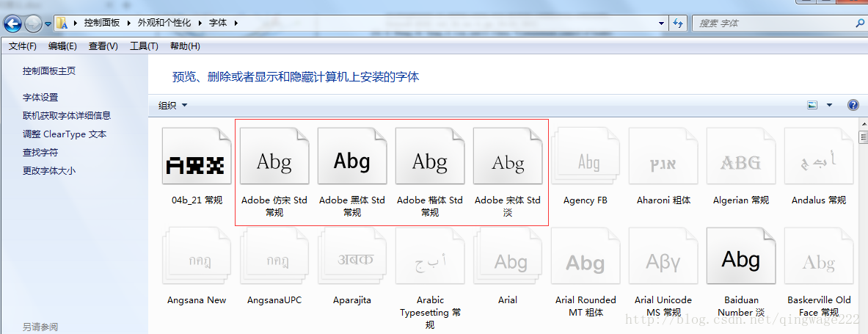Image resolution: width=868 pixels, height=334 pixels.
Task: Select the Arial Unicode MS 常规 font icon
Action: 663,256
